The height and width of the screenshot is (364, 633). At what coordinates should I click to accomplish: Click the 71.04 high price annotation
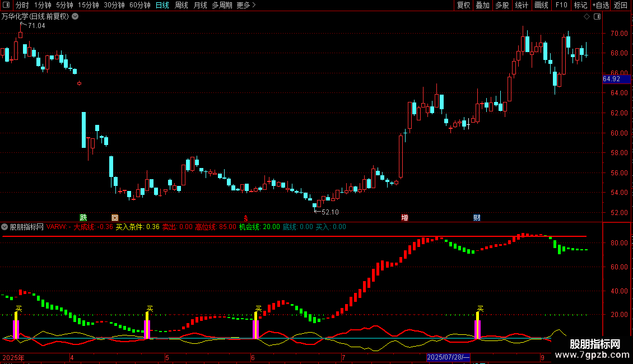point(36,26)
